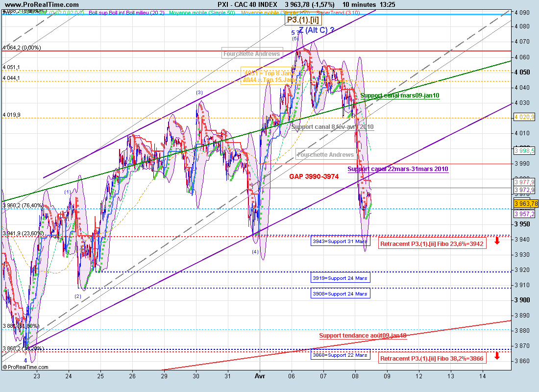Screen dimensions: 539x392
Task: Click the blue '(2)' Elliott wave label
Action: coord(78,296)
